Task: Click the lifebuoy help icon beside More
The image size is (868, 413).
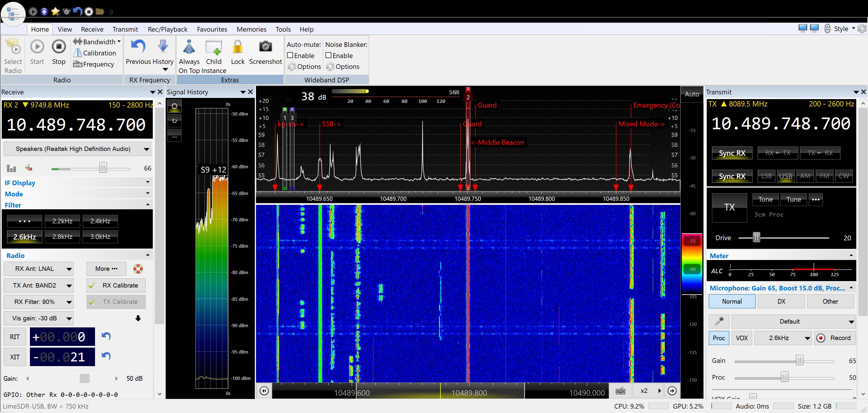Action: pyautogui.click(x=138, y=269)
